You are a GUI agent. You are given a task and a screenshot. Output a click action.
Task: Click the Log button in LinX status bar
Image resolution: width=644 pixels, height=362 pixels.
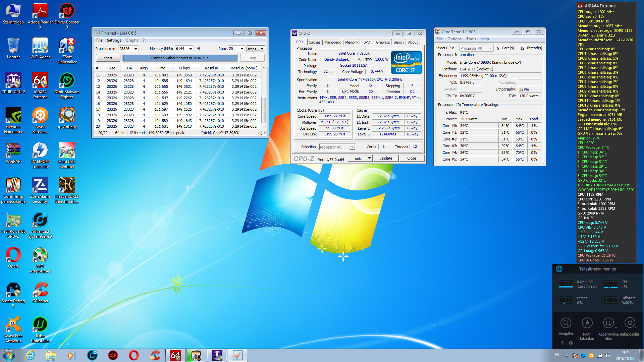(261, 133)
